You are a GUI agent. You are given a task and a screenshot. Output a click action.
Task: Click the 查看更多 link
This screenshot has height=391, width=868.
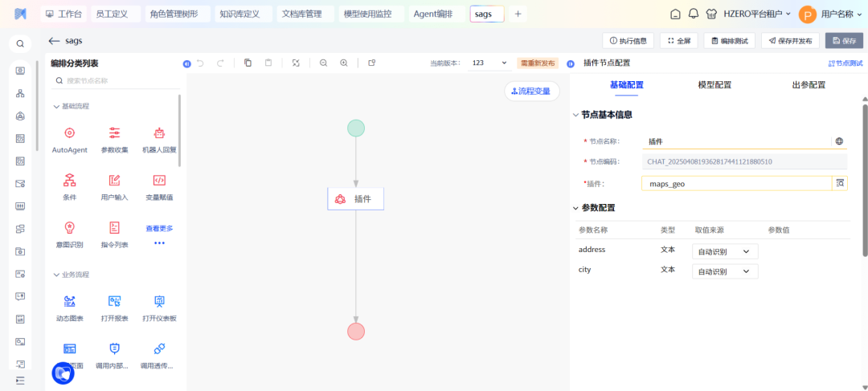pos(159,229)
